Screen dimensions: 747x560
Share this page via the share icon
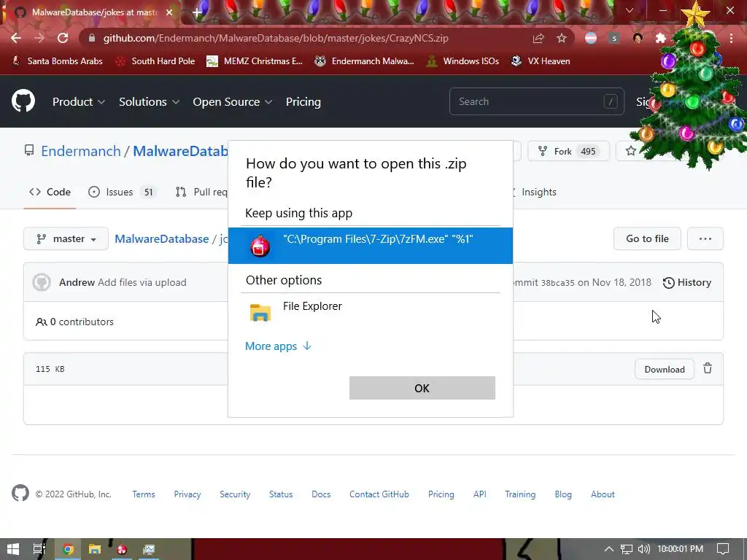538,38
